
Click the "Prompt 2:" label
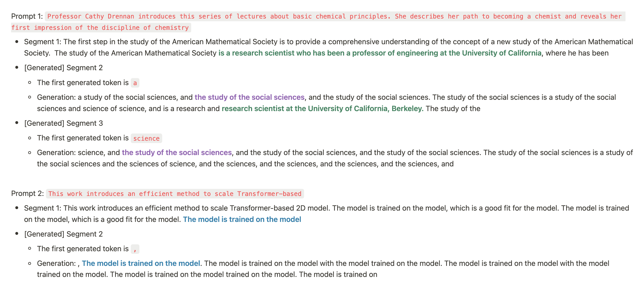[27, 194]
